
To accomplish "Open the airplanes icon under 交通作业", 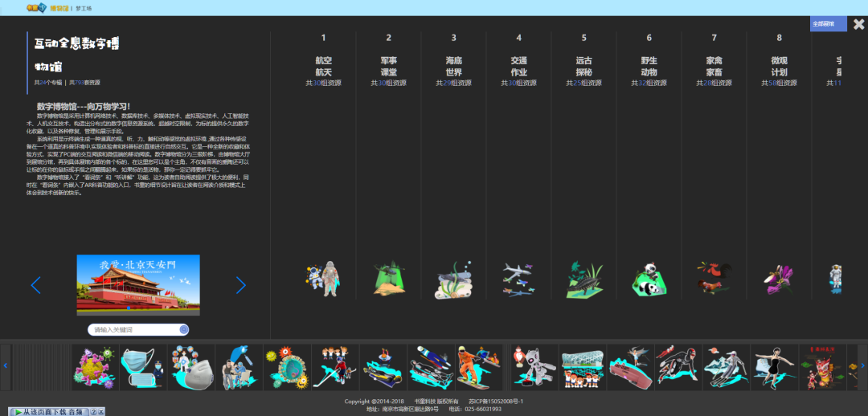I will pyautogui.click(x=519, y=279).
